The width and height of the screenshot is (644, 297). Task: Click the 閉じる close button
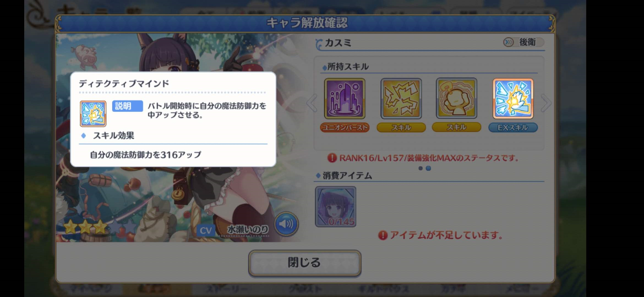coord(304,263)
